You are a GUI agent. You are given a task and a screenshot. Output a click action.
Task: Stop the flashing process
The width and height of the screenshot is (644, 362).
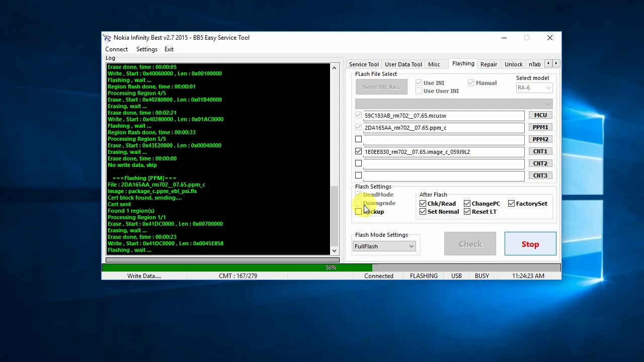(530, 244)
